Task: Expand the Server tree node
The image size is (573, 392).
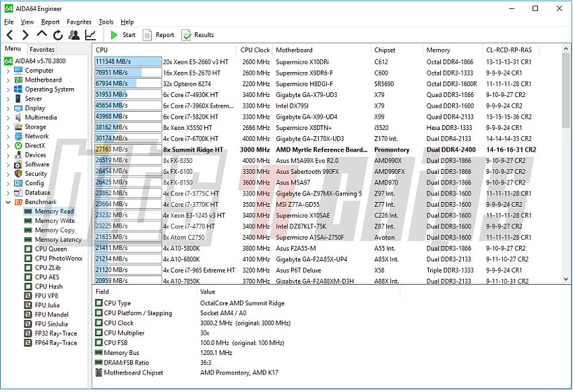Action: click(8, 99)
